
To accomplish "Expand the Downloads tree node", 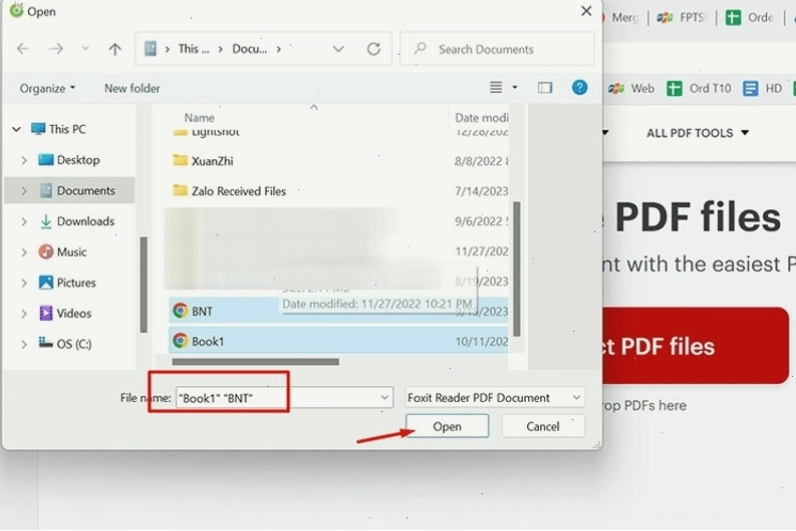I will coord(24,221).
